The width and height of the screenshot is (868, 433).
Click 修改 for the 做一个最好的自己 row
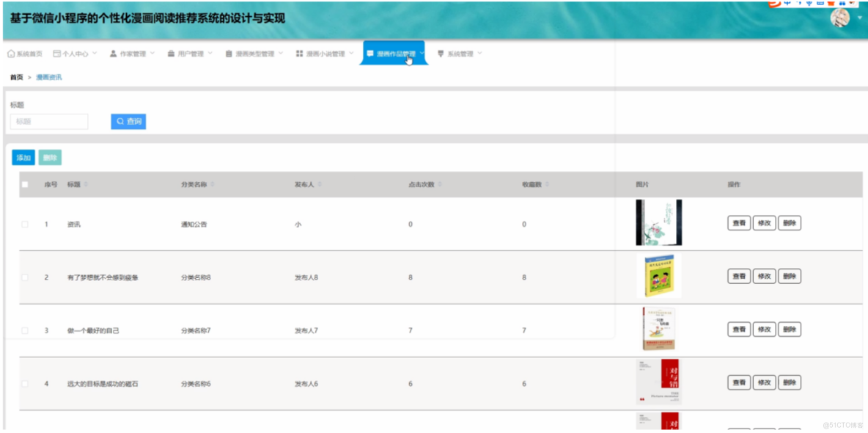click(x=765, y=330)
